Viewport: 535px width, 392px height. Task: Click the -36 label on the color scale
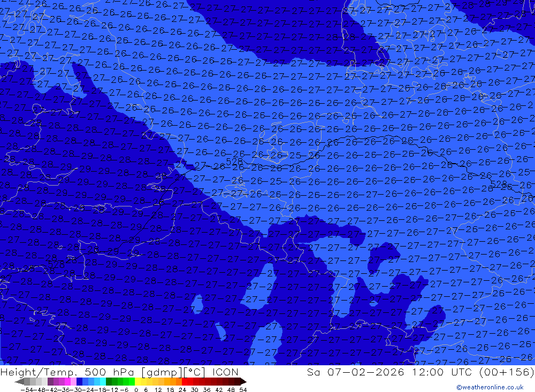[64, 390]
